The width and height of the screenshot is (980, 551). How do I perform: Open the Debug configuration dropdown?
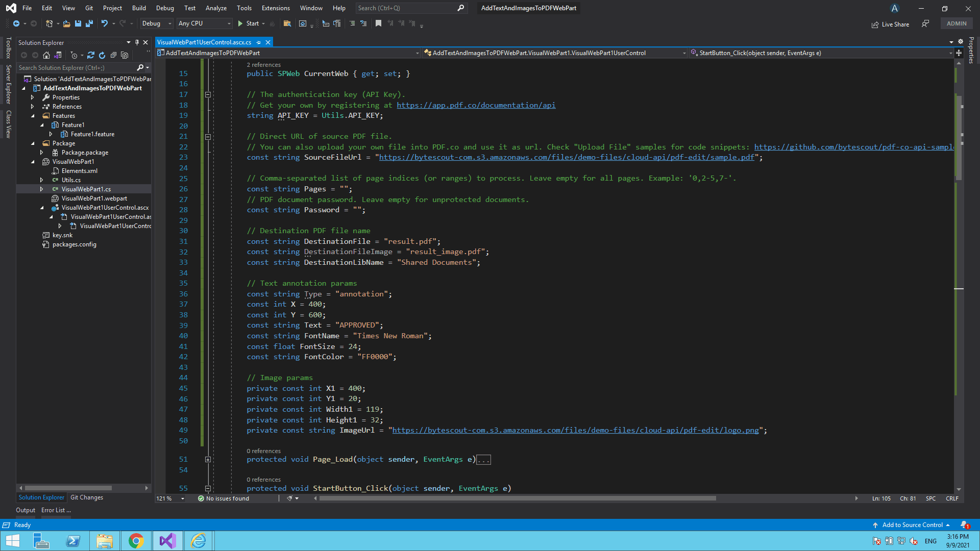157,23
